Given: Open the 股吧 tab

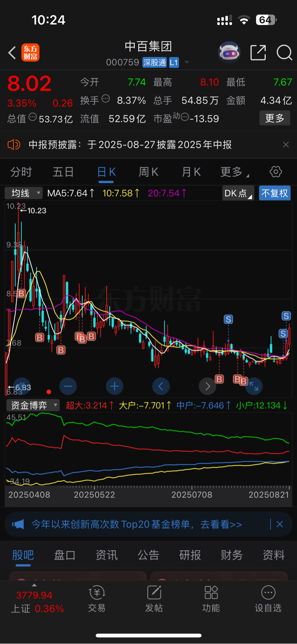Looking at the screenshot, I should click(x=23, y=555).
